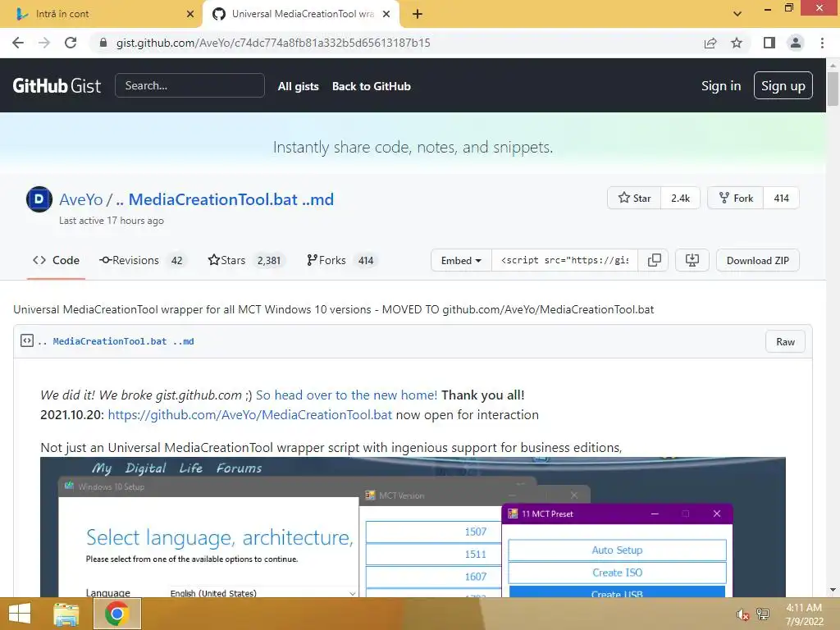840x630 pixels.
Task: View the 414 fork count
Action: [x=781, y=199]
